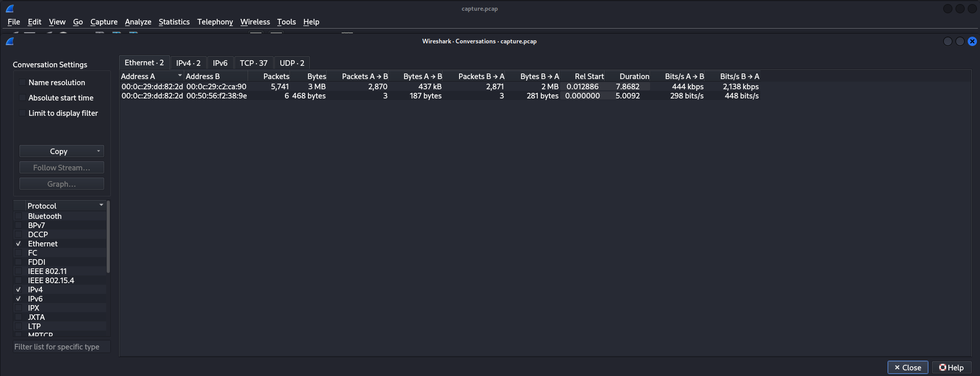Viewport: 980px width, 376px height.
Task: Sort by Bits/s B → A column
Action: click(x=733, y=76)
